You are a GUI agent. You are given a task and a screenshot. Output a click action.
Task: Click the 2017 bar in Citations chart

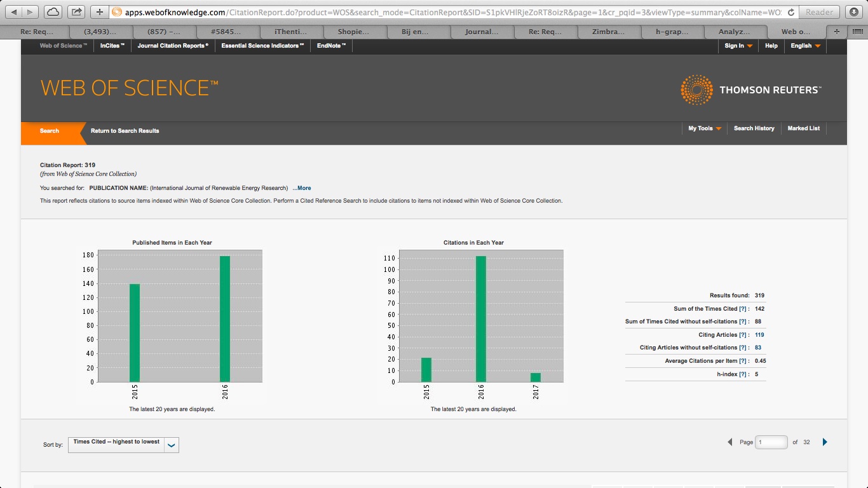536,377
